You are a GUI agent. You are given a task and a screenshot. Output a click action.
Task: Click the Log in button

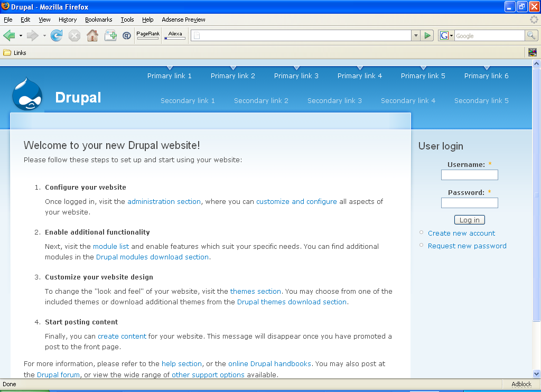[x=470, y=220]
